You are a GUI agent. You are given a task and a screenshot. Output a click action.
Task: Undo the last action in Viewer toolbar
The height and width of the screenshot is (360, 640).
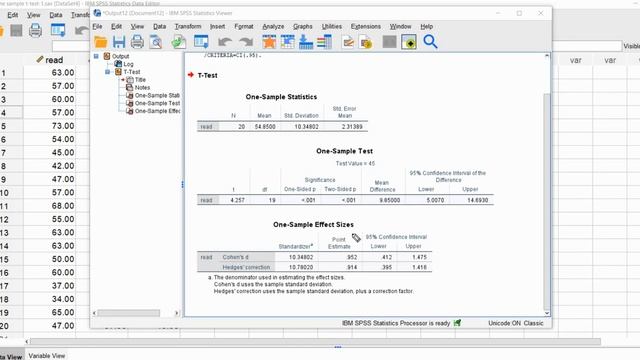point(225,42)
